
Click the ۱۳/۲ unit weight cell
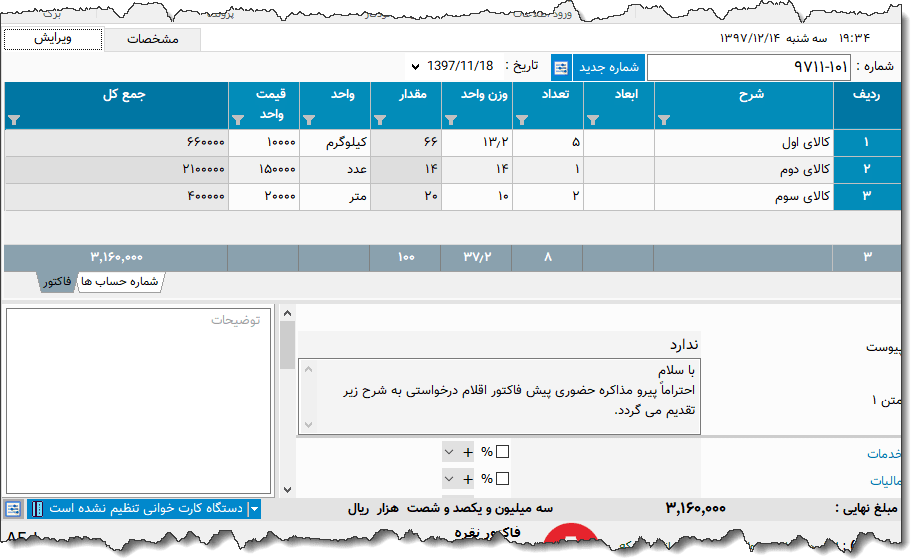point(477,142)
